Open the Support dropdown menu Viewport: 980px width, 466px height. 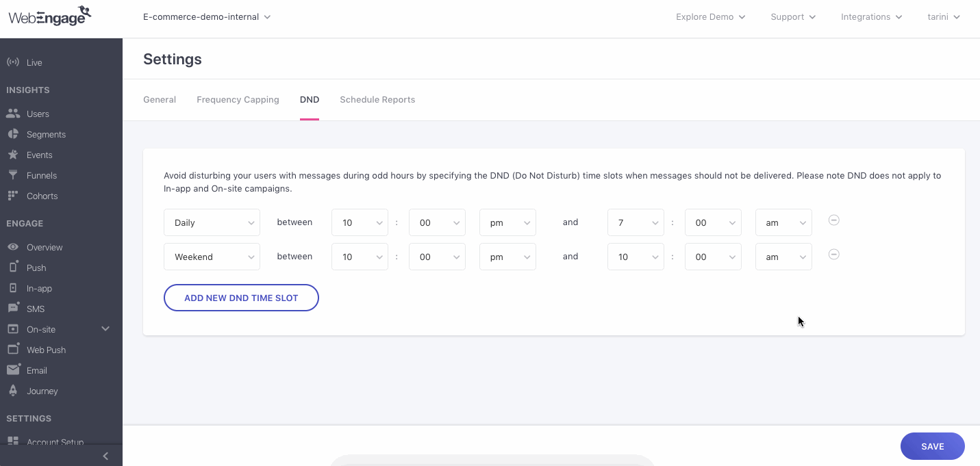(793, 17)
